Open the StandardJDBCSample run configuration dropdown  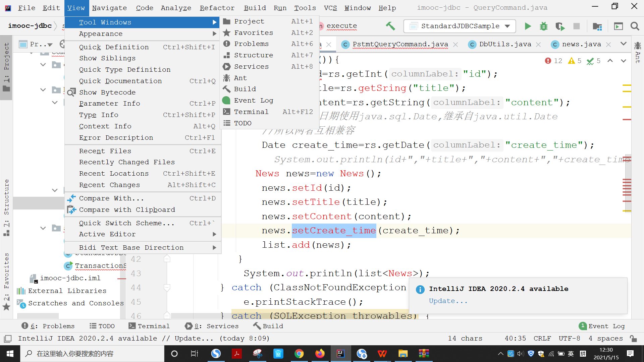pos(460,26)
